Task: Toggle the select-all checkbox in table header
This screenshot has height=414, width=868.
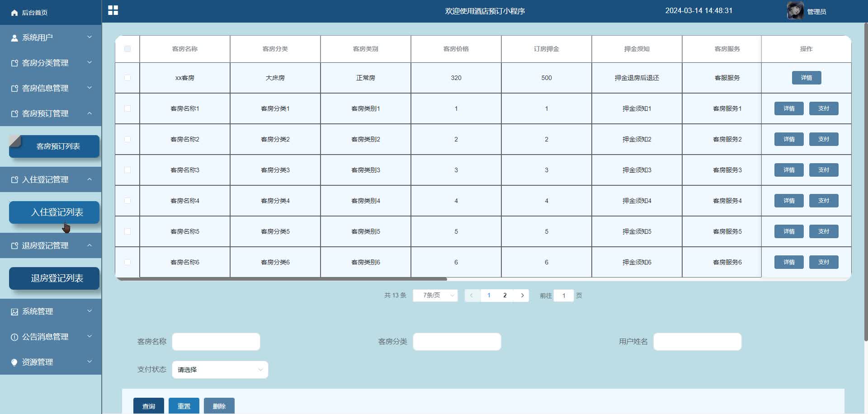Action: click(x=127, y=49)
